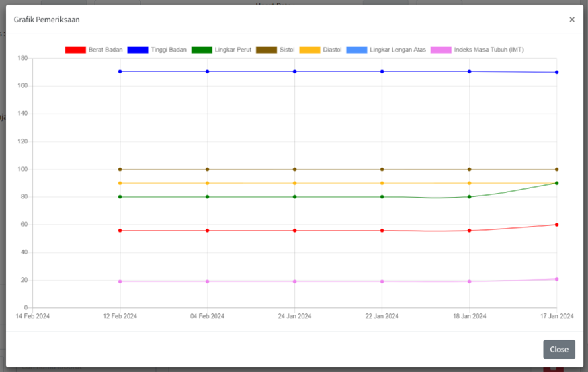Toggle Lingkar Perut legend entry
The width and height of the screenshot is (588, 372).
click(x=221, y=50)
